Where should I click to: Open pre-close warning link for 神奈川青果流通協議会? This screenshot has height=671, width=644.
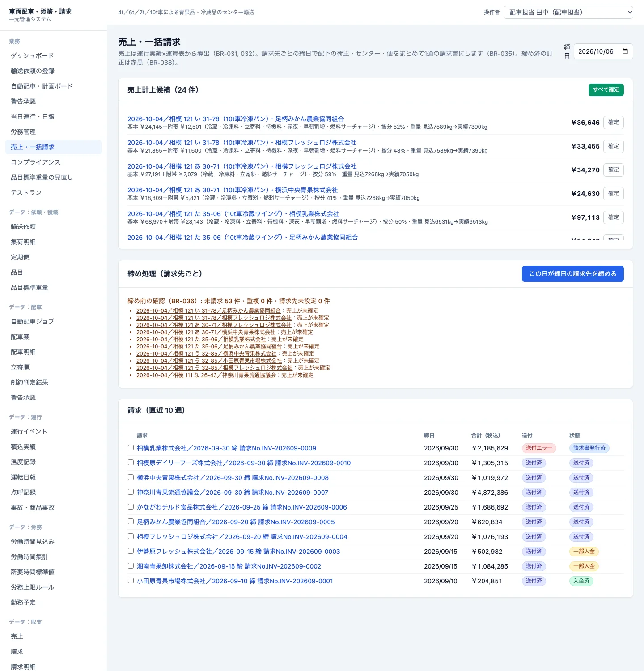tap(206, 375)
